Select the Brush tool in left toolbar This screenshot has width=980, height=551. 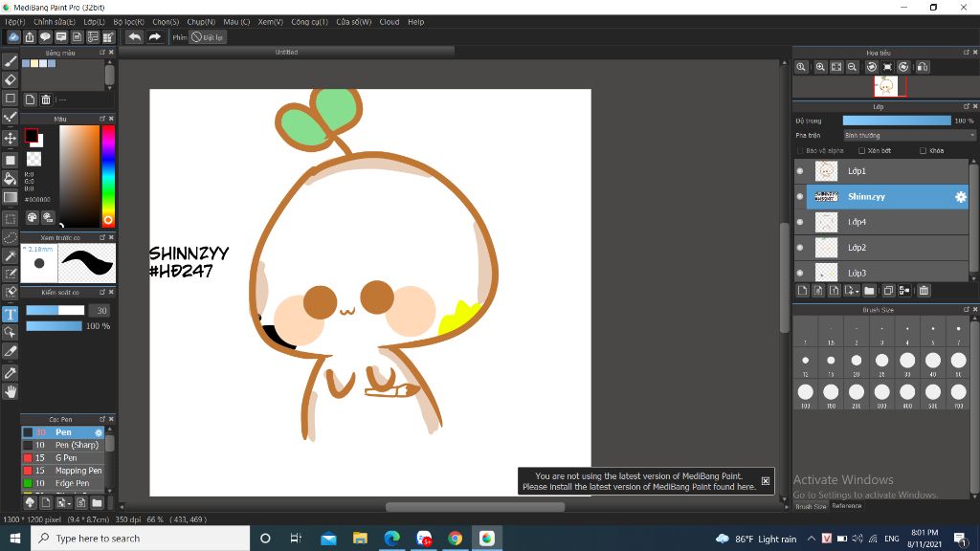click(x=10, y=61)
